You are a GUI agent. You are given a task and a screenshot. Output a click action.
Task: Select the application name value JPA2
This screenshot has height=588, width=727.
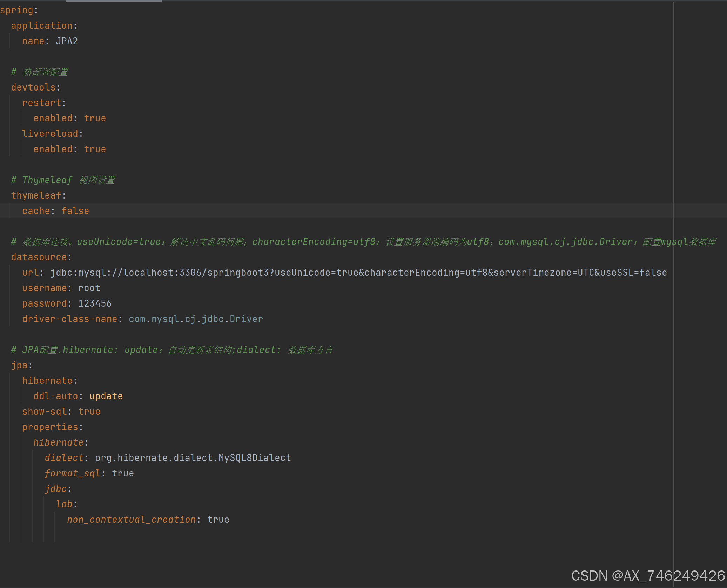coord(67,41)
